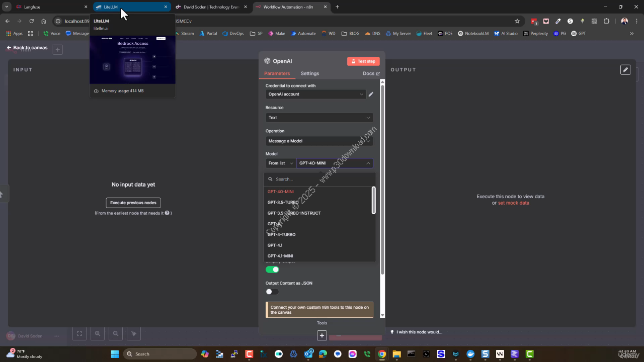Open the NotebookLM bookmark
This screenshot has width=644, height=362.
(x=473, y=34)
